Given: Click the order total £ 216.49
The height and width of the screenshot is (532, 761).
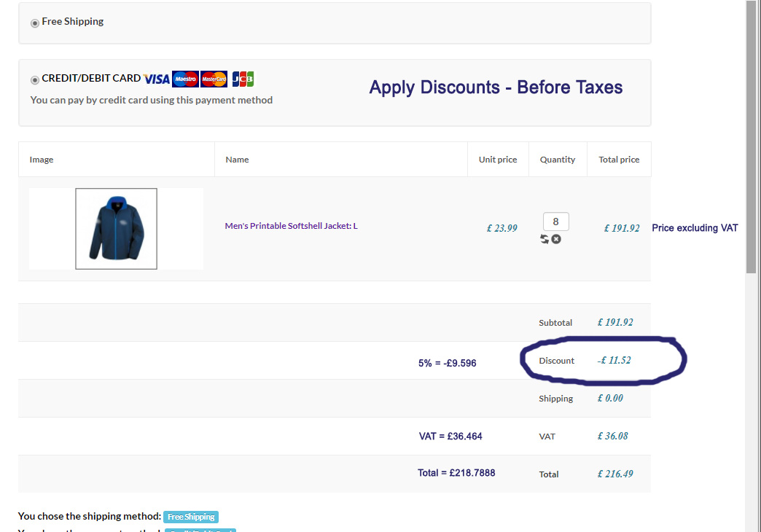Looking at the screenshot, I should [x=615, y=474].
